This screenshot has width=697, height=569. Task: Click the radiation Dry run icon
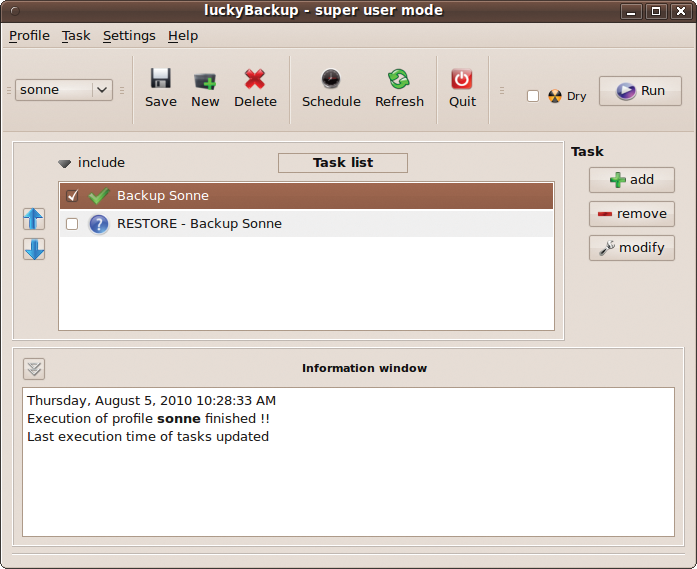coord(555,96)
